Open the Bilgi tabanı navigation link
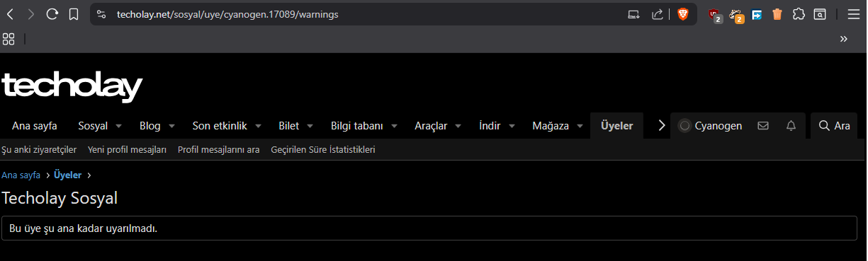Viewport: 868px width, 261px height. coord(357,126)
